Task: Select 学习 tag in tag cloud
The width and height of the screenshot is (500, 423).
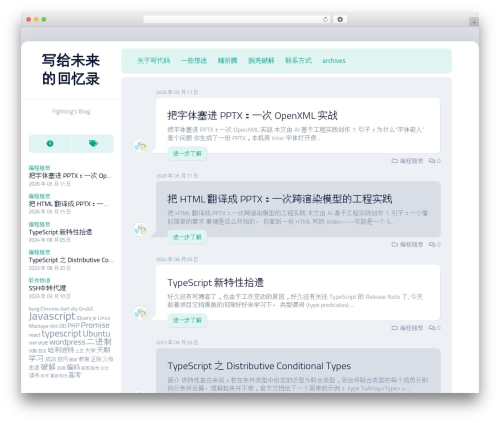Action: 36,359
